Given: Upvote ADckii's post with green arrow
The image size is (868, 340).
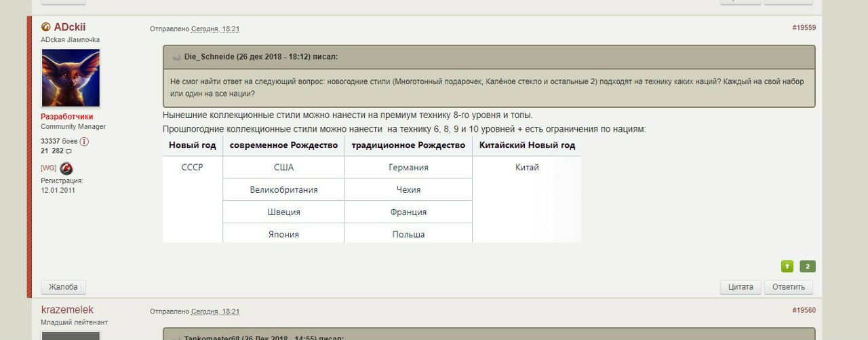Looking at the screenshot, I should (x=787, y=266).
